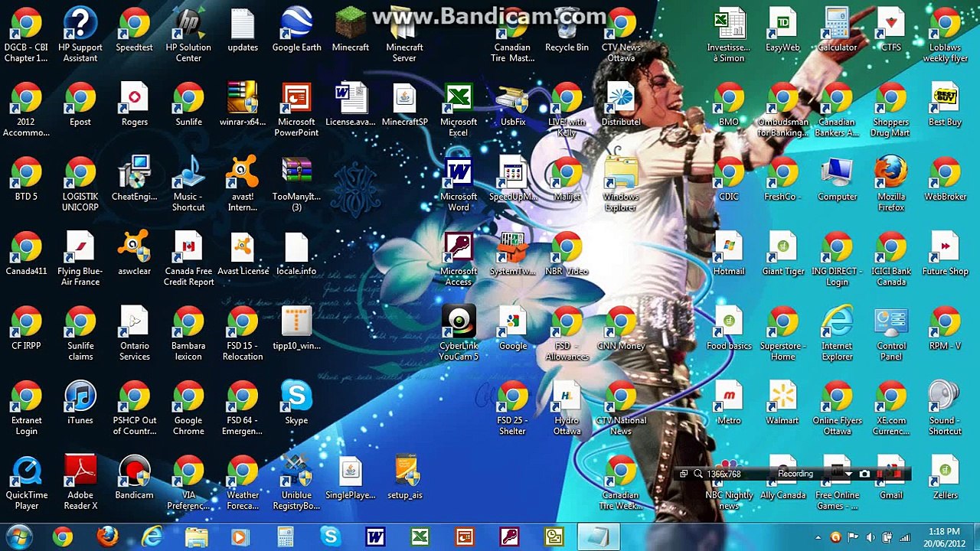Open the Action Center flag tray icon
Image resolution: width=980 pixels, height=551 pixels.
click(x=853, y=538)
